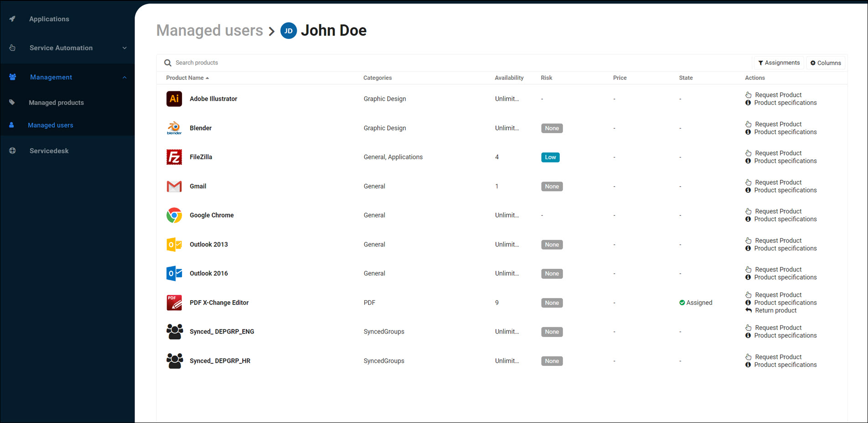Click the Assignments filter button
Viewport: 868px width, 423px height.
coord(779,63)
